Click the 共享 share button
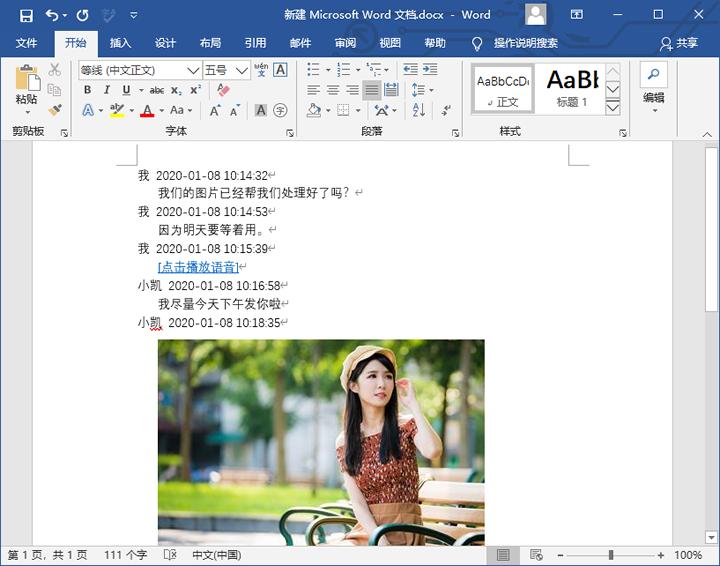This screenshot has width=720, height=566. [679, 43]
